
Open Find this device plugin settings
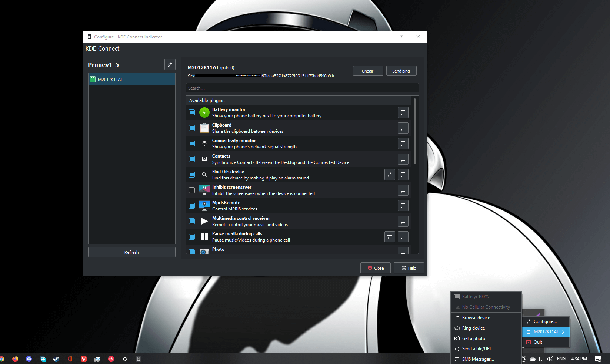(x=390, y=175)
